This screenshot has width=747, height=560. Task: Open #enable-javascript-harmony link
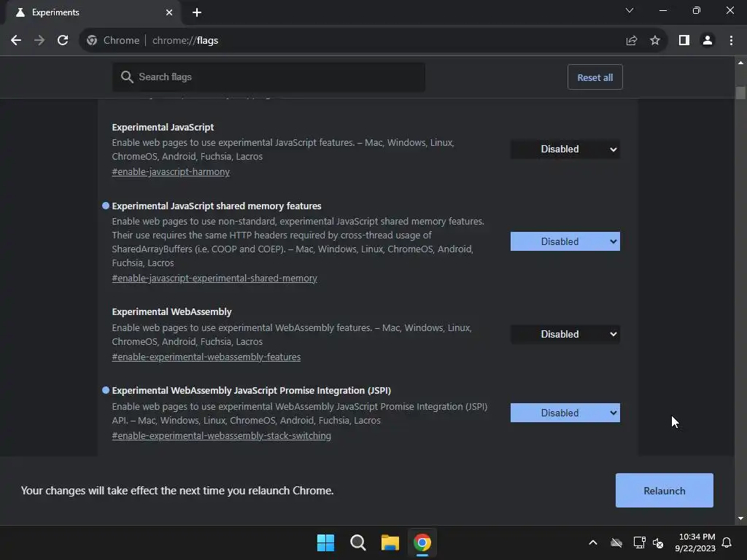[171, 172]
